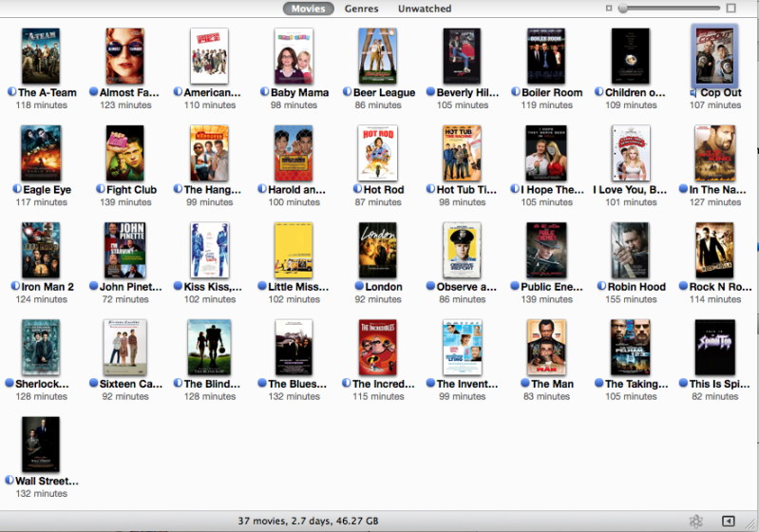Screen dimensions: 759x532
Task: Select the Harold and Kumar poster
Action: (x=294, y=154)
